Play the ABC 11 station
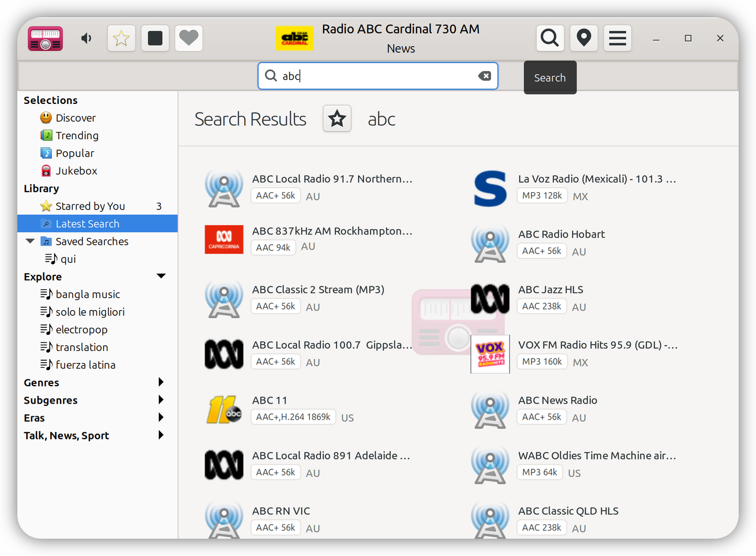The width and height of the screenshot is (756, 556). coord(270,400)
